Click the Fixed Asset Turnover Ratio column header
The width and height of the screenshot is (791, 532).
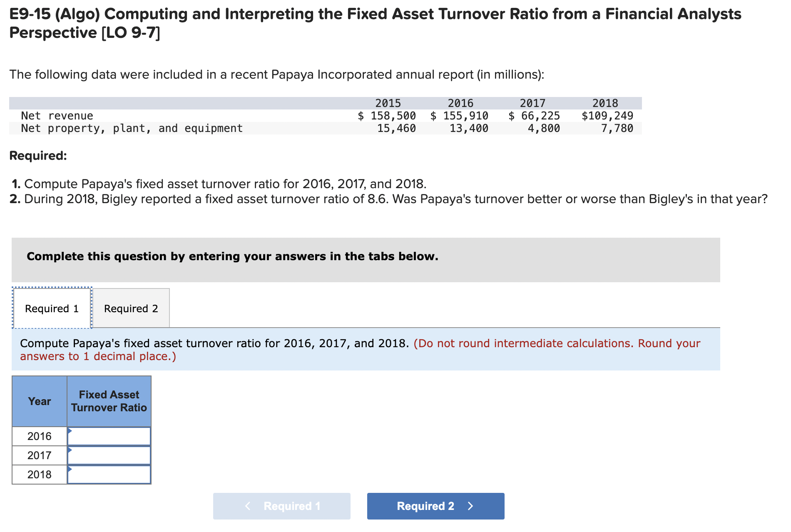tap(109, 401)
